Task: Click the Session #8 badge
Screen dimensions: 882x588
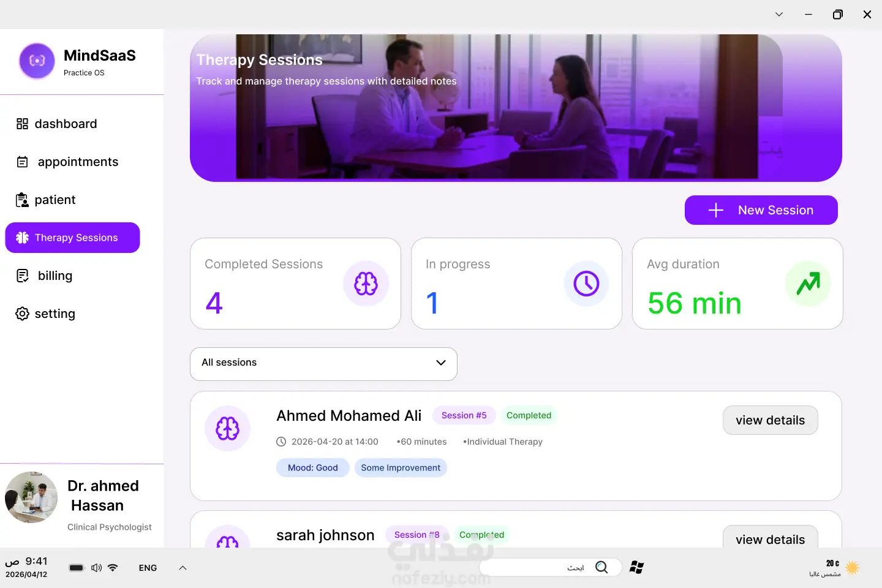Action: click(x=417, y=535)
